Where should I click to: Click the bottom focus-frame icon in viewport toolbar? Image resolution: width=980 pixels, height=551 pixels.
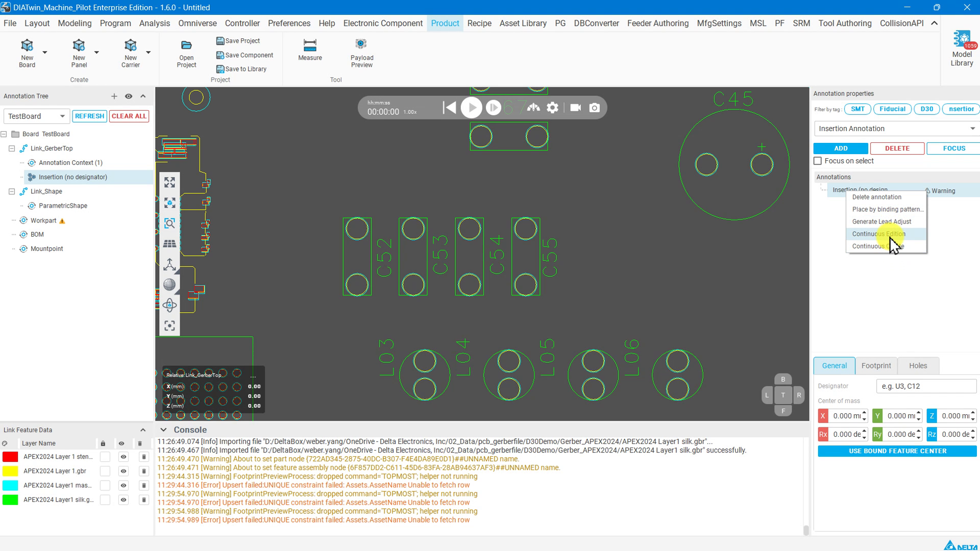click(x=169, y=325)
